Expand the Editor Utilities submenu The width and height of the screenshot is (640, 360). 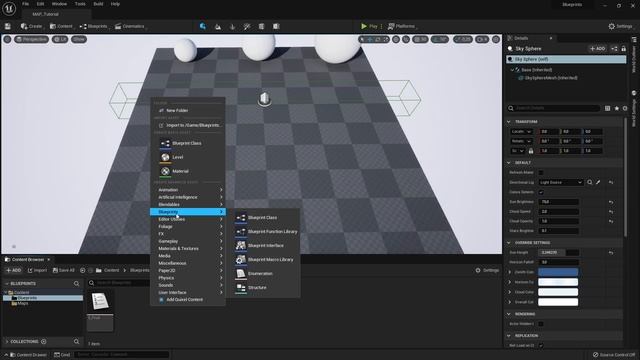click(x=188, y=219)
